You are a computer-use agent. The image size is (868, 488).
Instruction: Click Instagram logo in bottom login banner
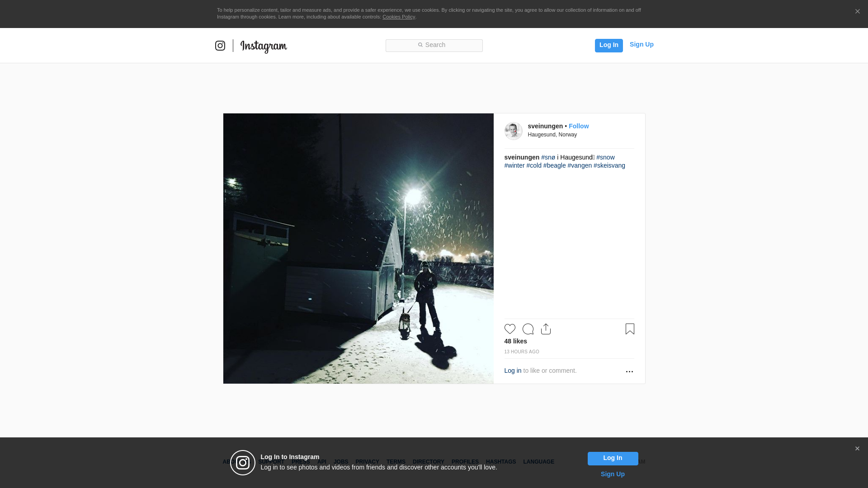click(x=243, y=463)
